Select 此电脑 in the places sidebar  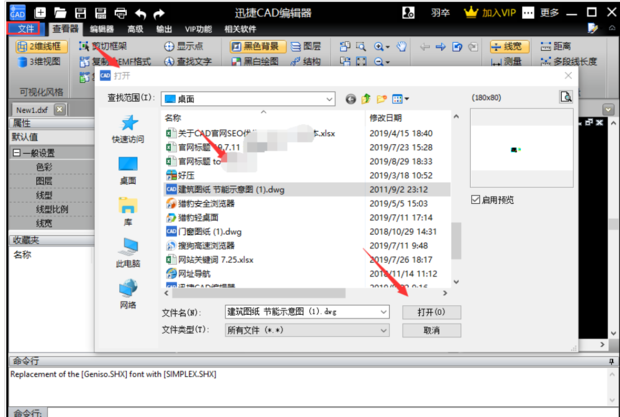click(128, 253)
